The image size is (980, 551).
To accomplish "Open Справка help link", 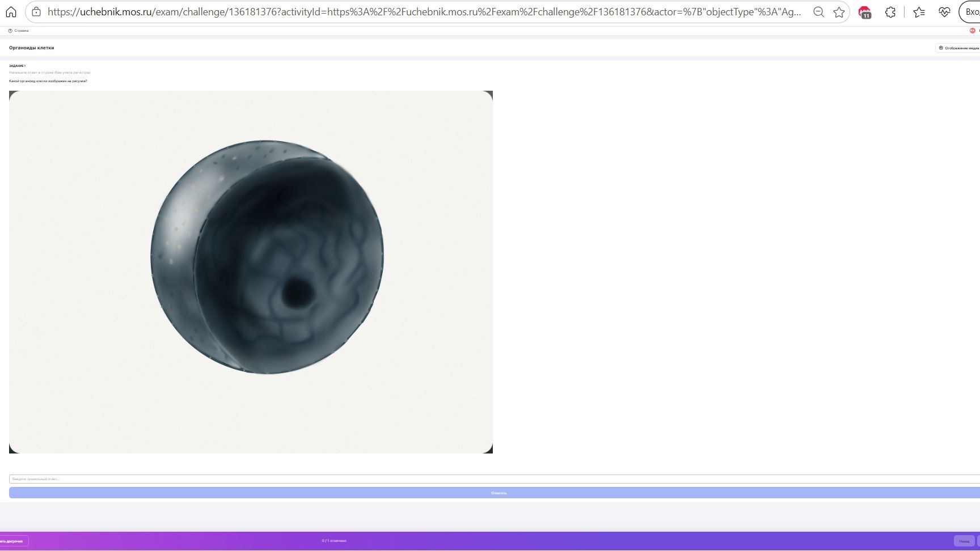I will [19, 31].
